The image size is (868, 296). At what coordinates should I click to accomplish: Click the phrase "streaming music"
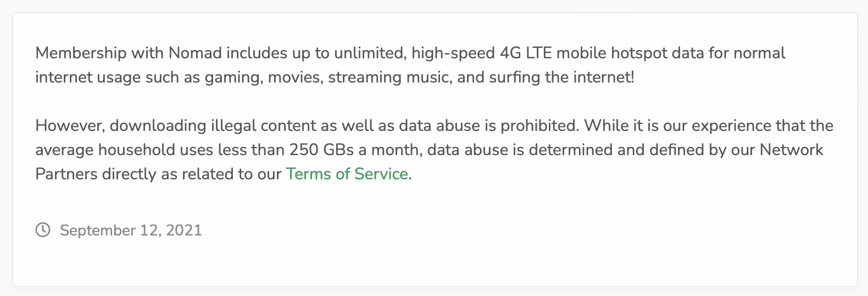[388, 77]
